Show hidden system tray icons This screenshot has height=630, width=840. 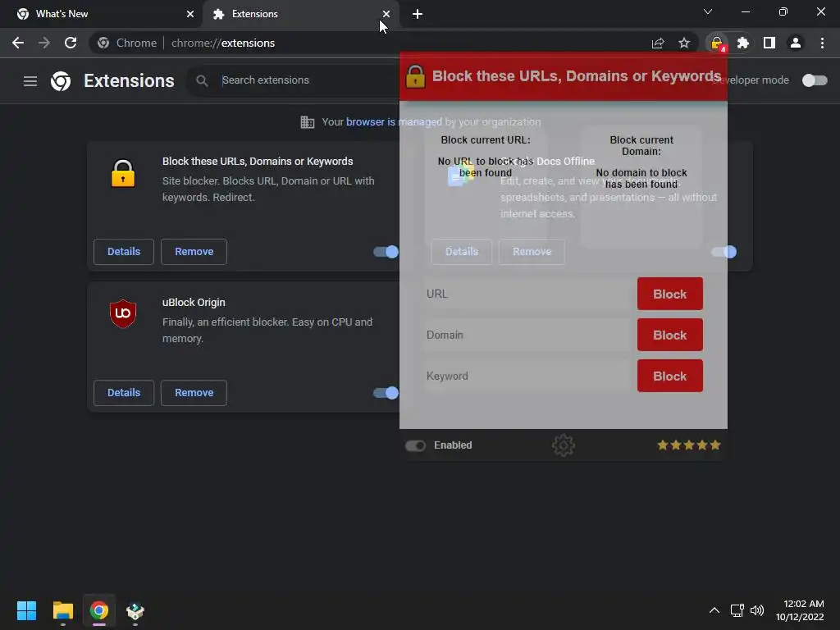point(714,610)
